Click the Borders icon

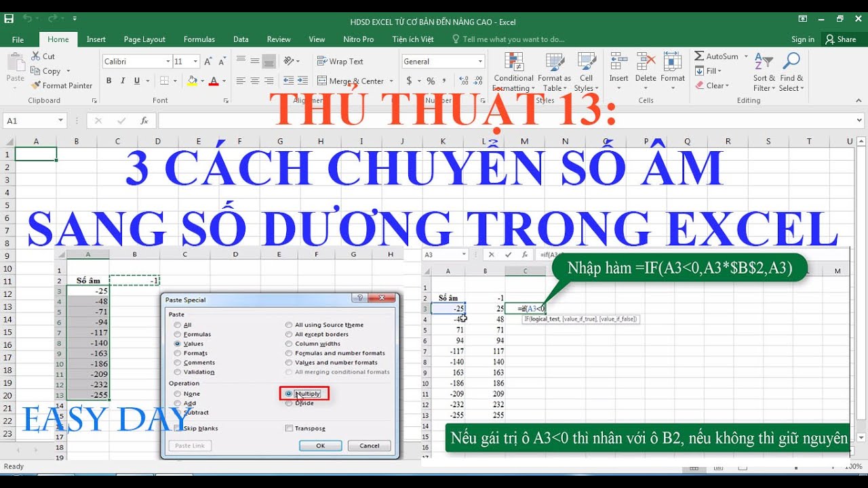click(165, 81)
